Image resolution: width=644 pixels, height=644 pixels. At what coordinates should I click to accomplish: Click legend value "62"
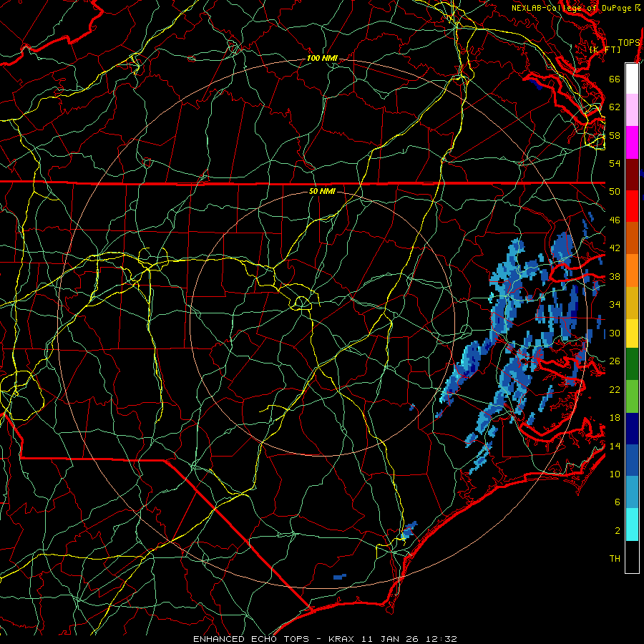tap(615, 107)
